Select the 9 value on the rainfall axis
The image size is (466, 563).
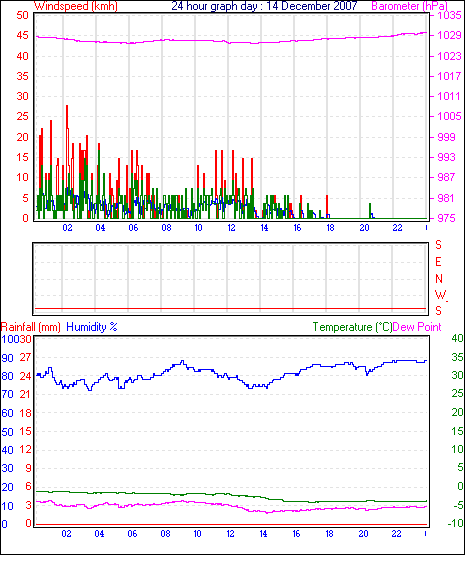tap(28, 468)
